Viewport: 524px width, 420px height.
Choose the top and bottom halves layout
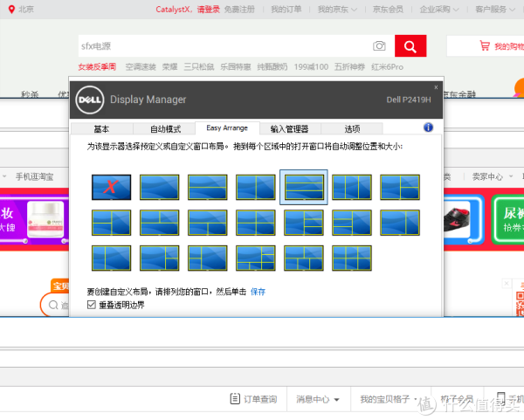tap(208, 187)
